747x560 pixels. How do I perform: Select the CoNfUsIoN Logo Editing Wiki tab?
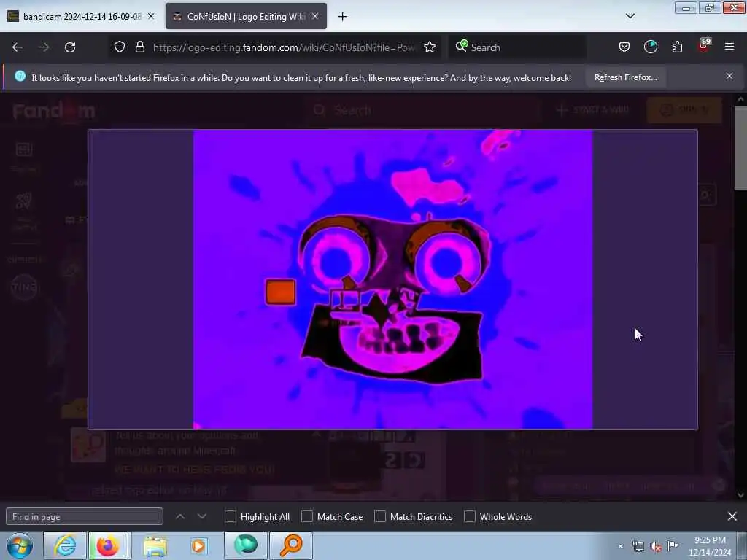(245, 16)
